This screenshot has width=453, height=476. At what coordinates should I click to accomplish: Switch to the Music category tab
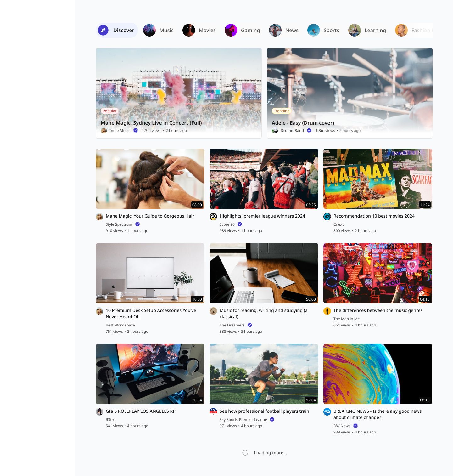click(159, 30)
